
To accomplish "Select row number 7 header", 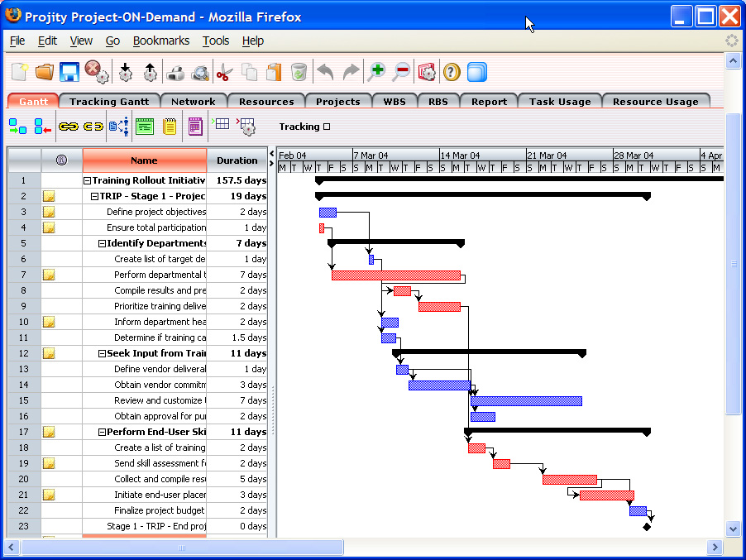I will tap(24, 275).
